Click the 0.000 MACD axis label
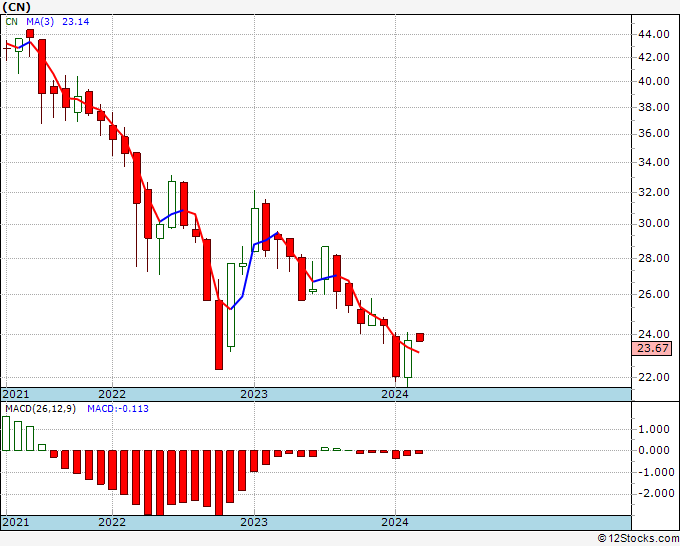Viewport: 680px width, 546px height. [653, 451]
